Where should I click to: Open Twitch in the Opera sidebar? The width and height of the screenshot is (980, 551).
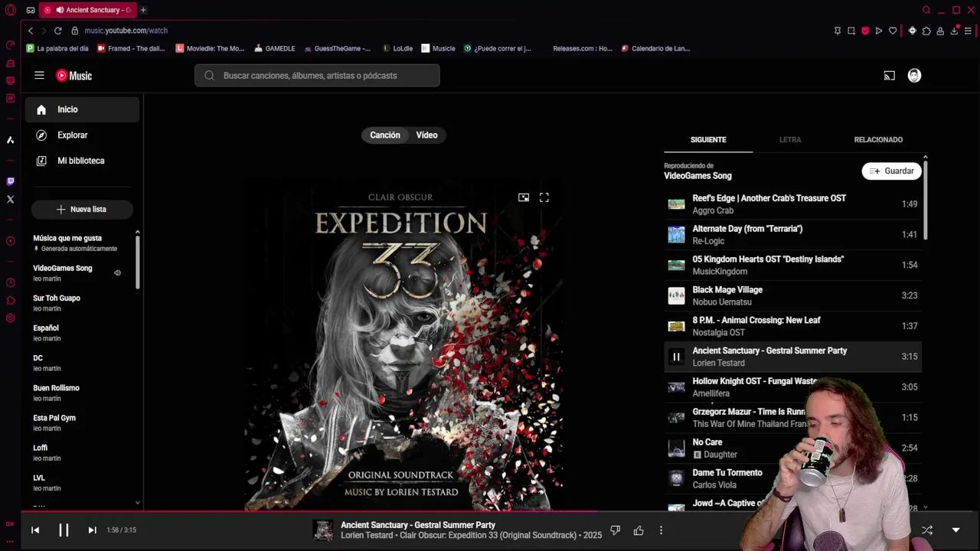[x=10, y=181]
